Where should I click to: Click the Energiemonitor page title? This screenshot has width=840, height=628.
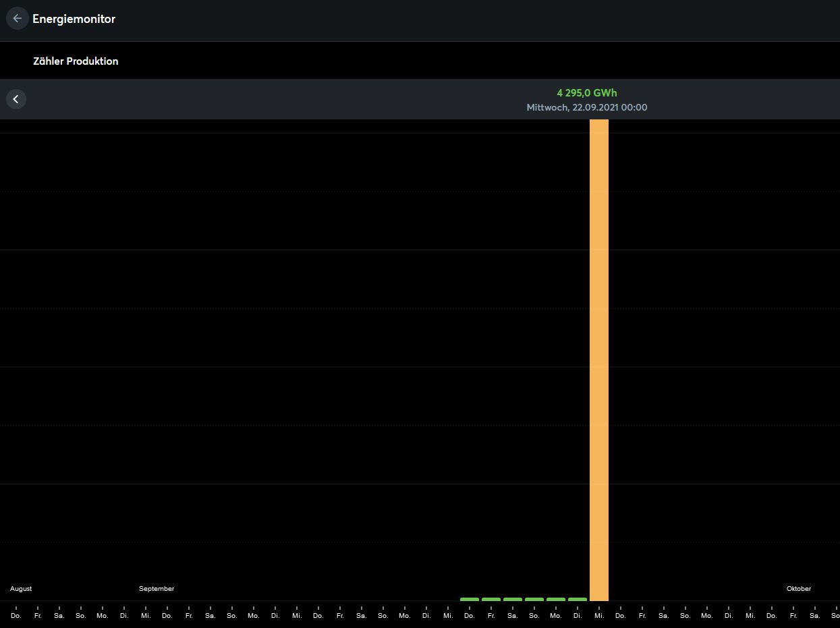pos(74,19)
